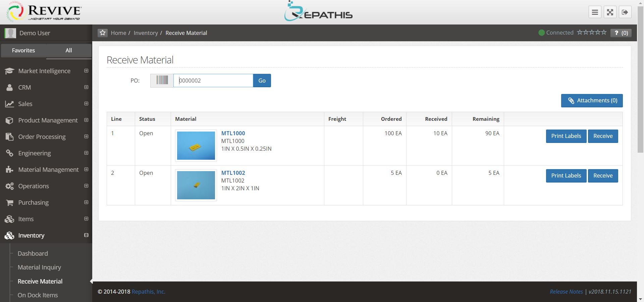Expand the Operations menu section
The width and height of the screenshot is (644, 302).
(86, 186)
